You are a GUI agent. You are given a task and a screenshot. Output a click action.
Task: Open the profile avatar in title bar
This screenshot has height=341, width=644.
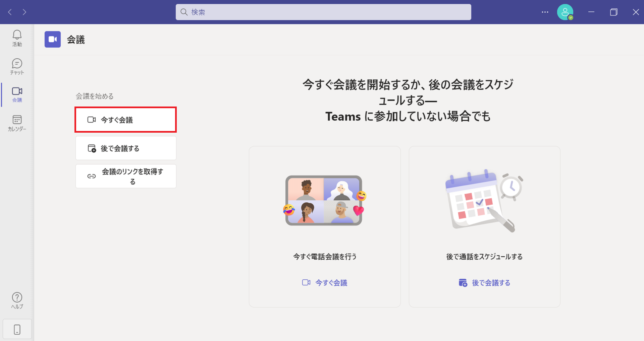point(565,12)
